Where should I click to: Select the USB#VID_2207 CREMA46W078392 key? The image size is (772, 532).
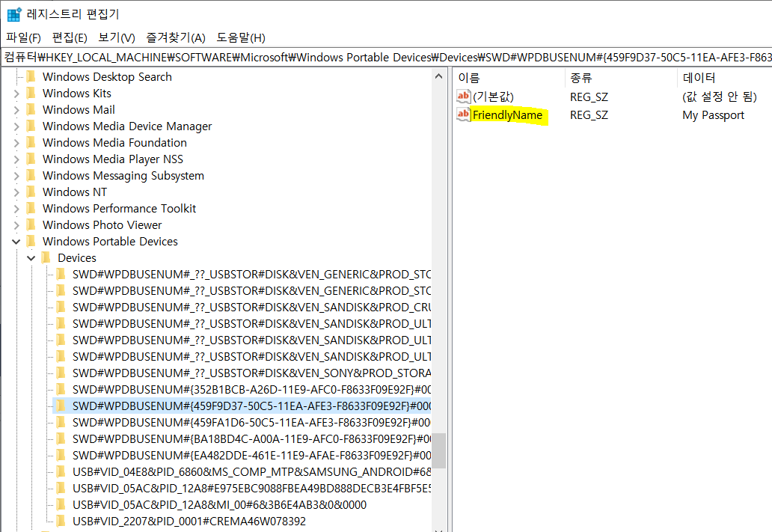coord(189,522)
